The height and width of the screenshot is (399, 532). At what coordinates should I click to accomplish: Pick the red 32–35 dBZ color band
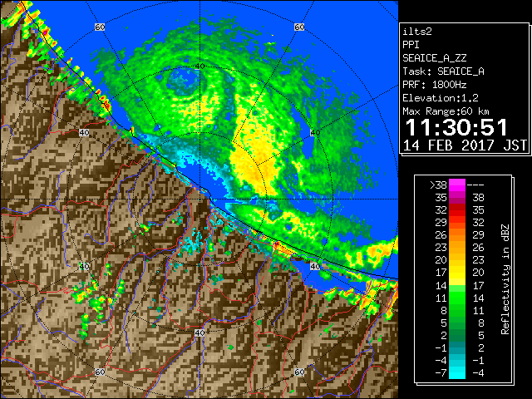coord(457,210)
